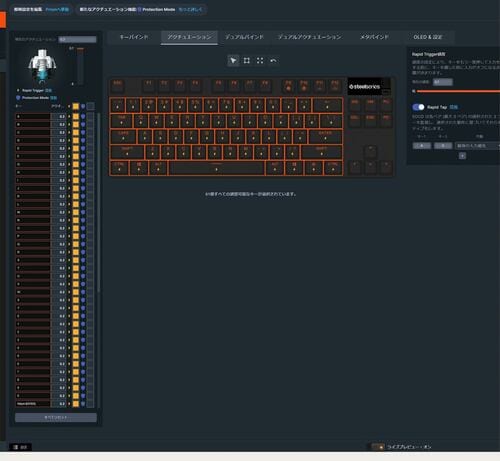The width and height of the screenshot is (500, 461).
Task: Toggle the yellow square in row W
Action: [x=76, y=292]
